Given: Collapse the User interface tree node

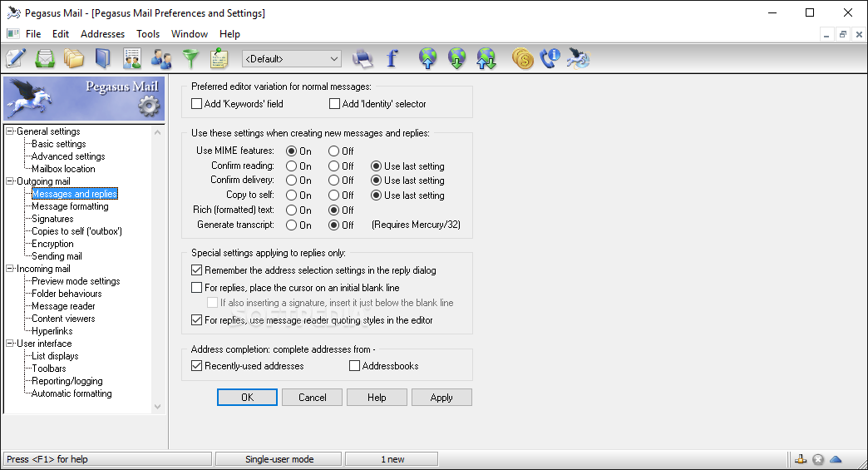Looking at the screenshot, I should 10,344.
